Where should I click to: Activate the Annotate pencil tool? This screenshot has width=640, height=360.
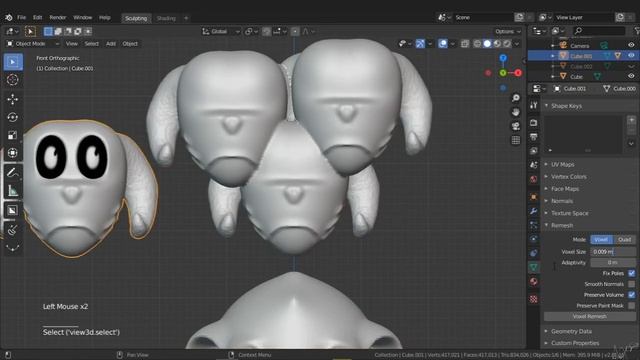(x=13, y=173)
